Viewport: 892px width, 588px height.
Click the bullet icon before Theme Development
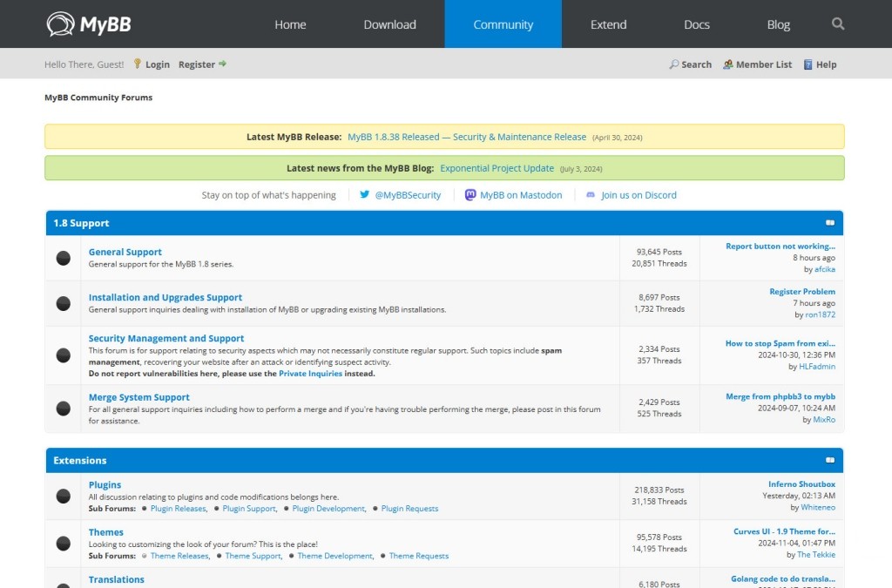click(291, 556)
